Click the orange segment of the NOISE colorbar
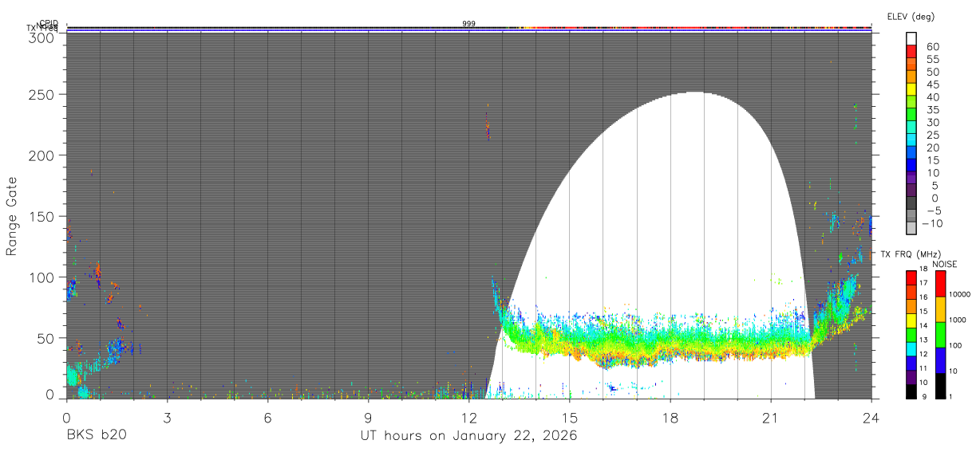980x452 pixels. pyautogui.click(x=939, y=309)
